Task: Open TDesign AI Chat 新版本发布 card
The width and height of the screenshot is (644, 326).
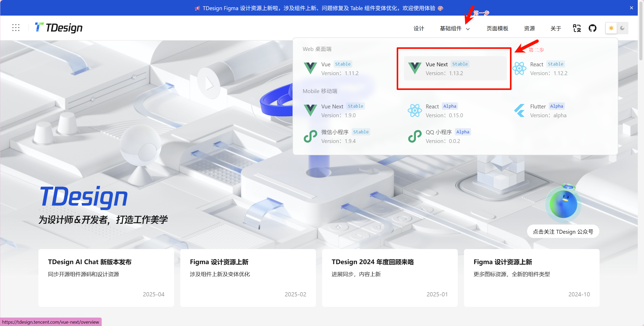Action: [x=106, y=277]
